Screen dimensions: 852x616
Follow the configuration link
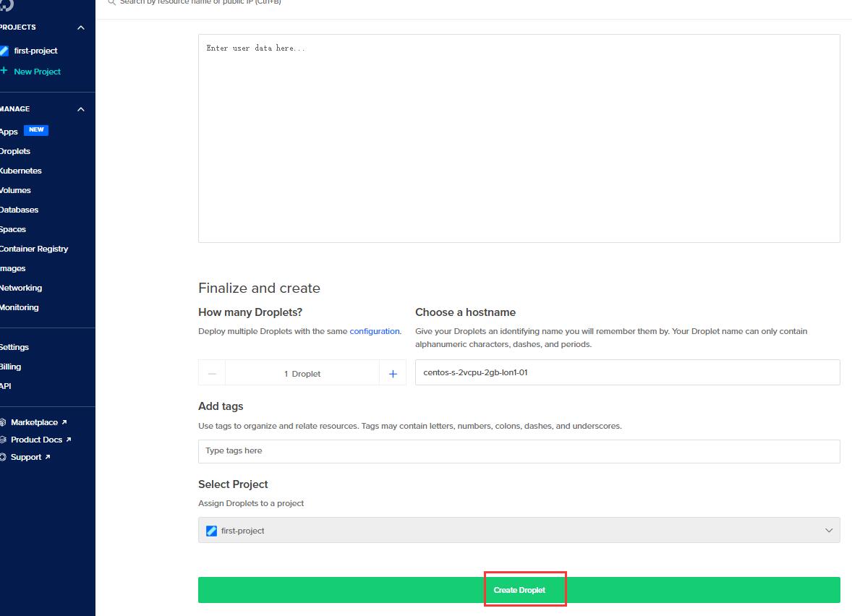point(375,331)
